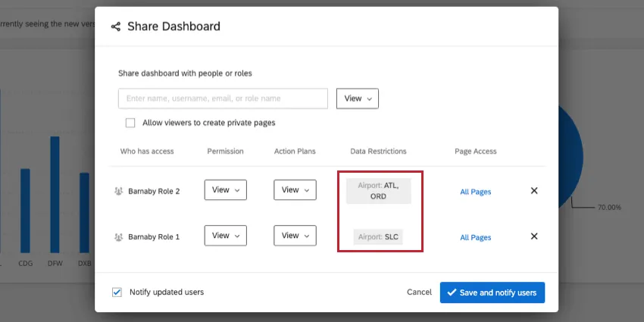Cancel the Share Dashboard dialog
This screenshot has height=322, width=644.
point(419,292)
